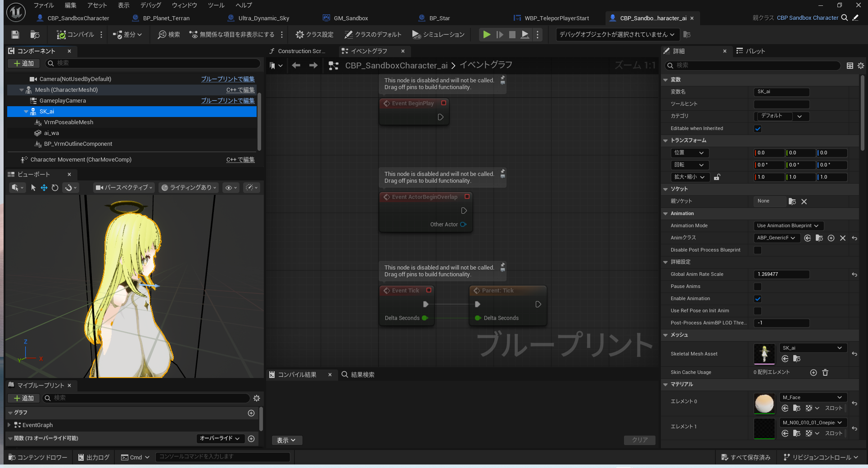
Task: Click the Browse in Content Browser icon
Action: pos(35,35)
